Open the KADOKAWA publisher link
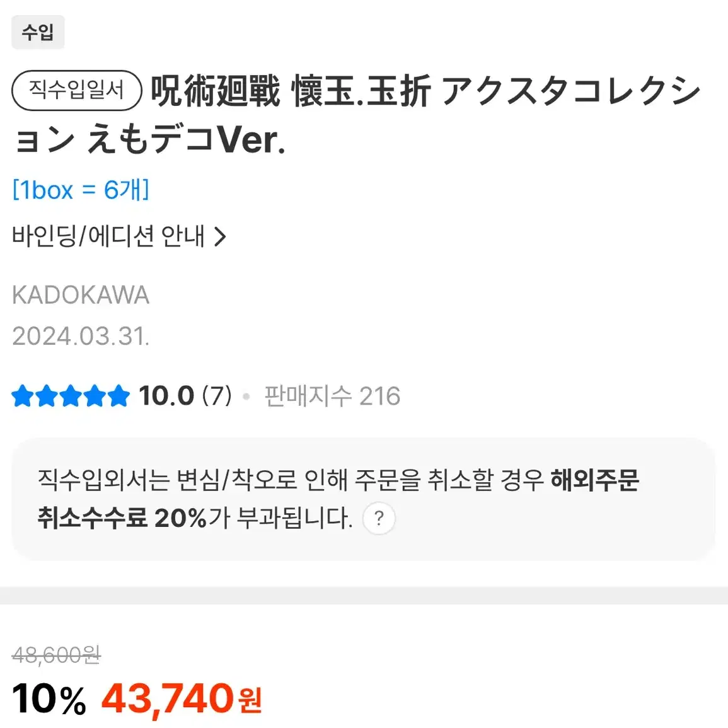Screen dimensions: 728x728 (81, 295)
